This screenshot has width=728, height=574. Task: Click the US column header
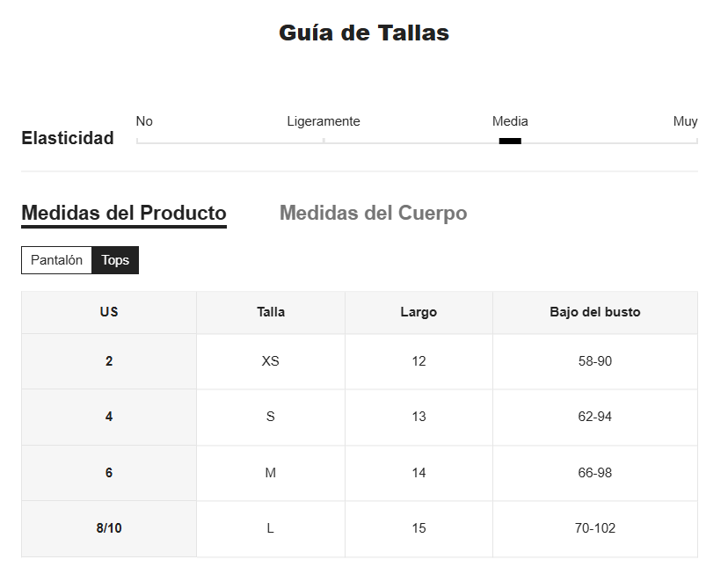click(x=109, y=312)
